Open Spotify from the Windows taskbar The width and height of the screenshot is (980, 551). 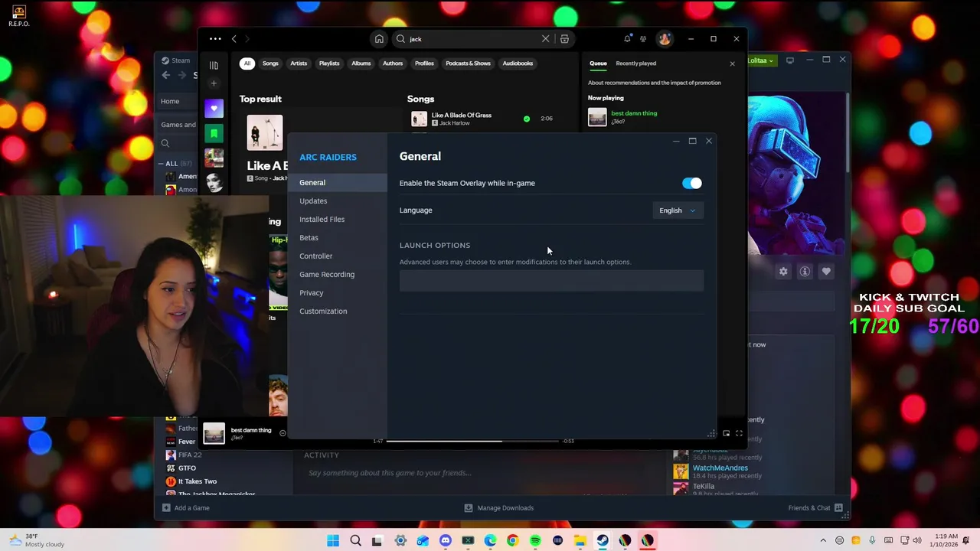pos(535,541)
